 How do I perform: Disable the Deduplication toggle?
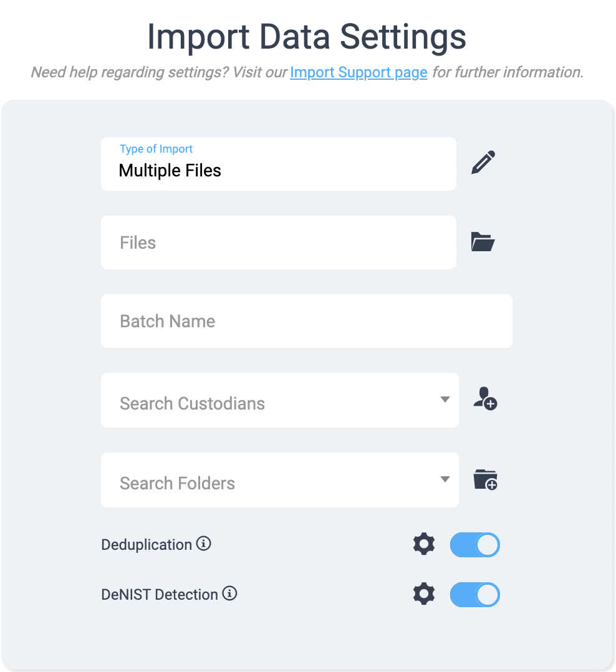(x=474, y=544)
